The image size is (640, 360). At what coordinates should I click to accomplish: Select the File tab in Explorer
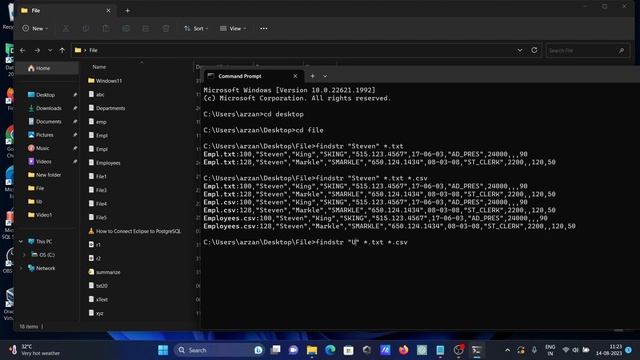[65, 11]
